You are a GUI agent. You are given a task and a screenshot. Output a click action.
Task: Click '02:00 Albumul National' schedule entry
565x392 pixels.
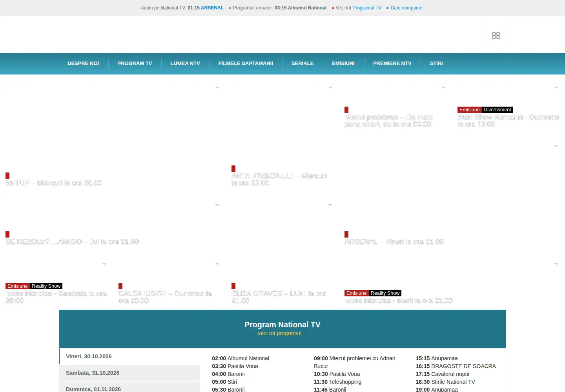[241, 358]
